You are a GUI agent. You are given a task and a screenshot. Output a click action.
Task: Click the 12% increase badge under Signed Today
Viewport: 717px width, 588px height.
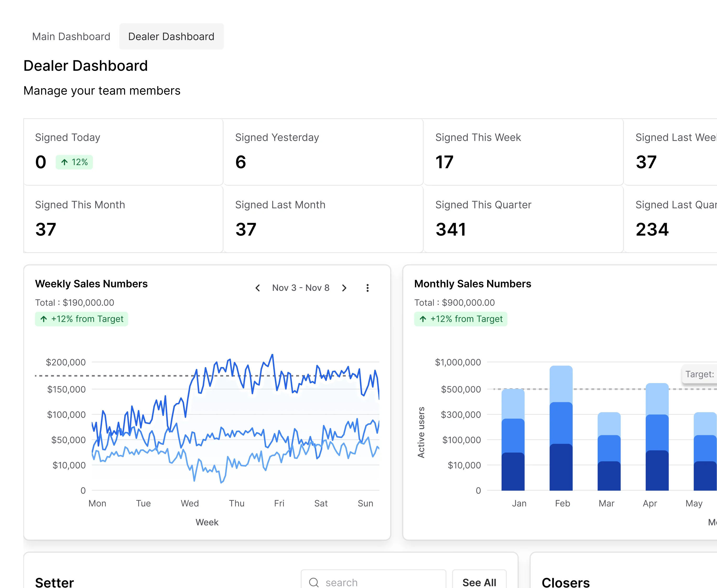click(74, 162)
